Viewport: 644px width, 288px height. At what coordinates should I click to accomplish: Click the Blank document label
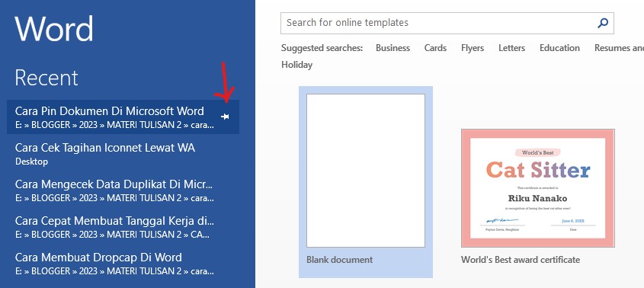click(x=339, y=260)
